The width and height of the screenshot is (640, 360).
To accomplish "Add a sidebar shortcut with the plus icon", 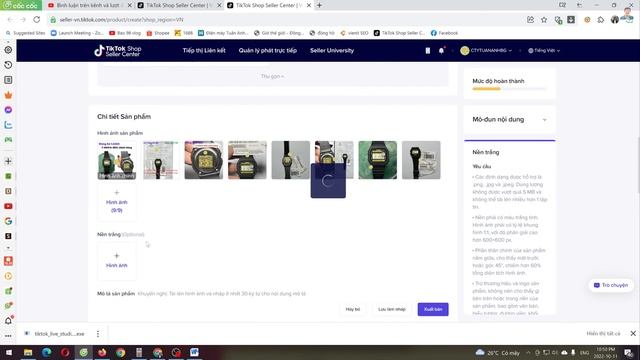I will [8, 161].
